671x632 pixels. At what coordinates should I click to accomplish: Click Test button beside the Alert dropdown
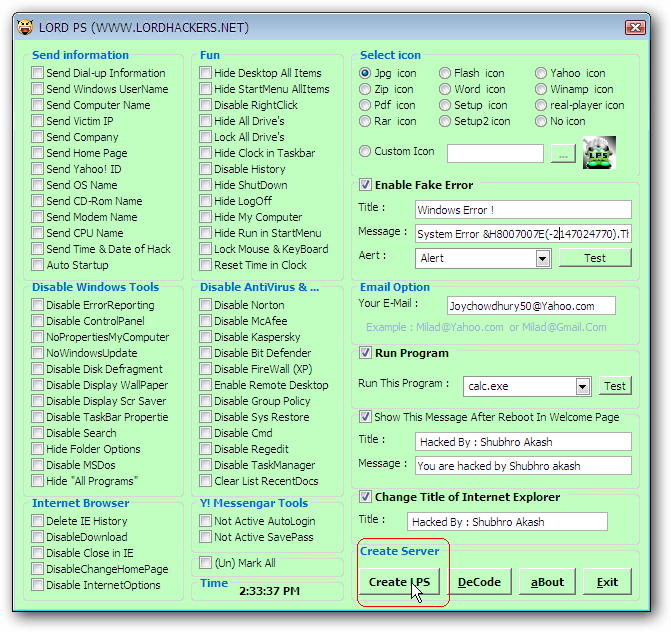594,258
